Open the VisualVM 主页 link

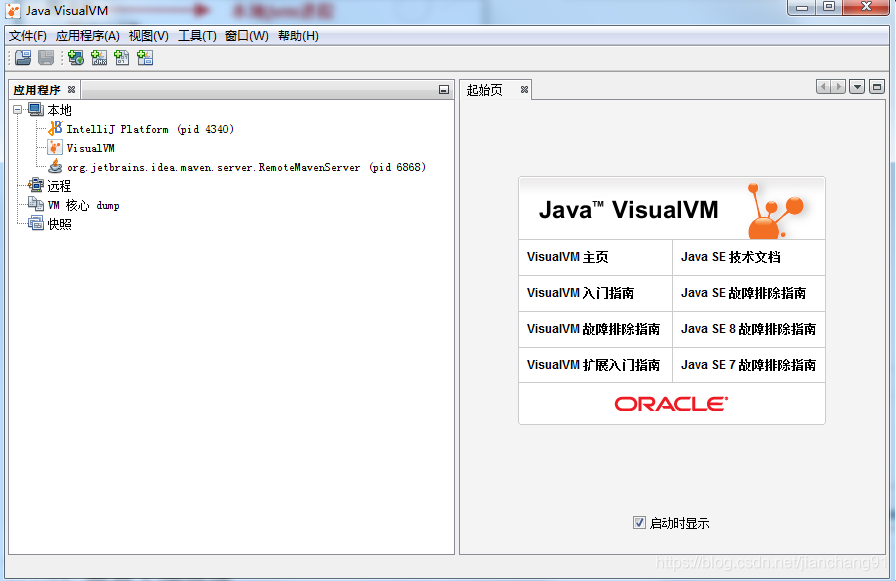pos(567,257)
